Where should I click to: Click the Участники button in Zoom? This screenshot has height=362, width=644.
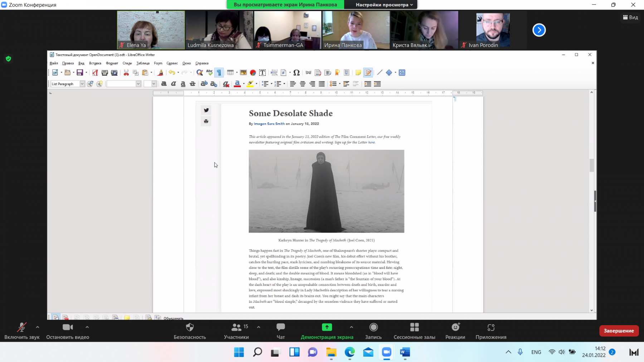click(x=236, y=331)
